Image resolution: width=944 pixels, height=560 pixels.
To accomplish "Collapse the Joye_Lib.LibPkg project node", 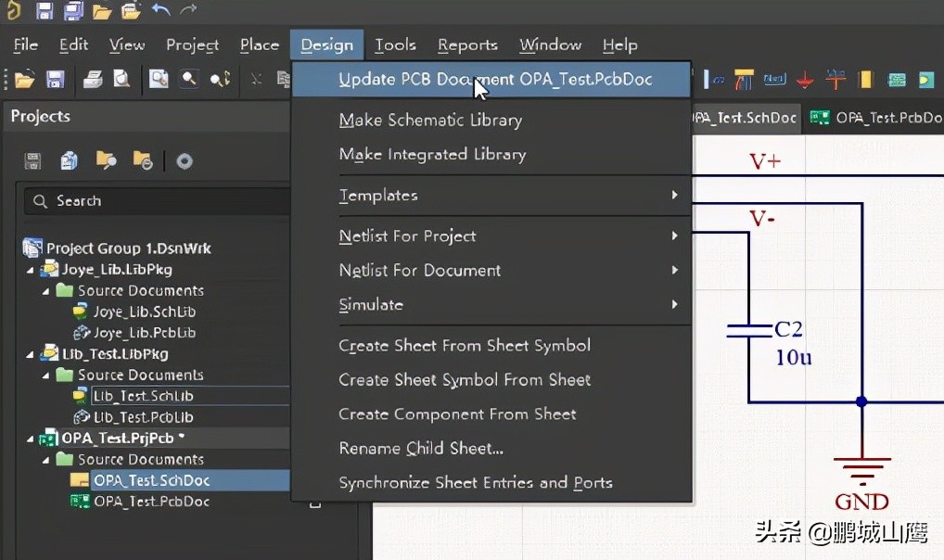I will pyautogui.click(x=30, y=270).
